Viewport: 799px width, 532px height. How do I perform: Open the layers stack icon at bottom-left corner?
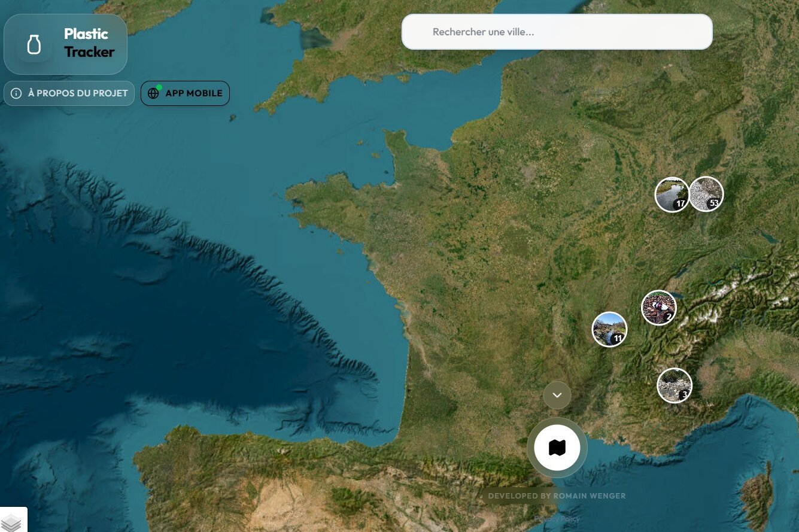[11, 522]
